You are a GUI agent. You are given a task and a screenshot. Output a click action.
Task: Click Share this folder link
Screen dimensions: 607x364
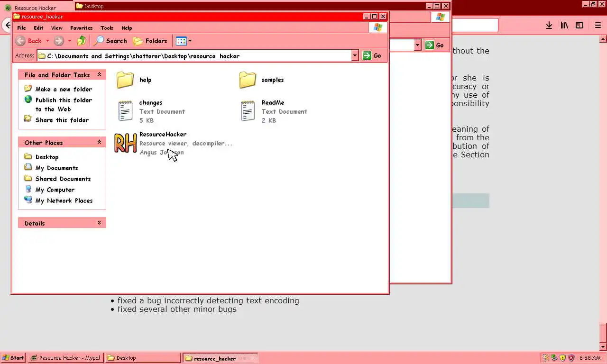[x=62, y=120]
